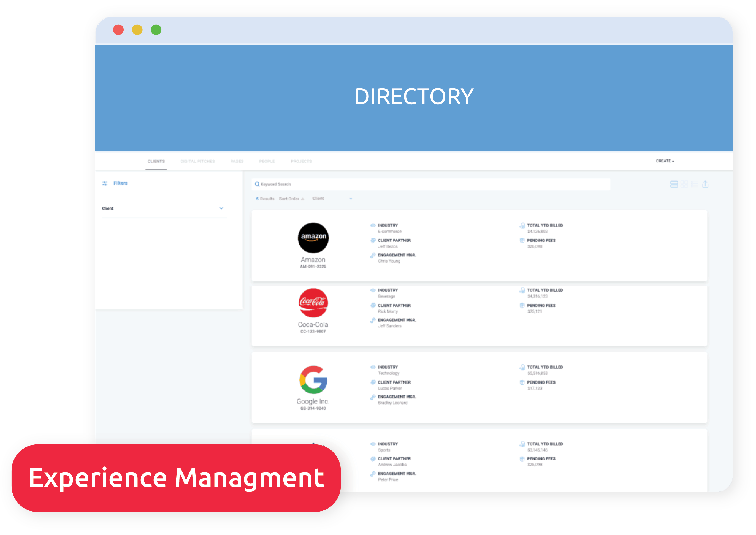Switch to the Digital Pitches tab
756x535 pixels.
click(x=198, y=161)
